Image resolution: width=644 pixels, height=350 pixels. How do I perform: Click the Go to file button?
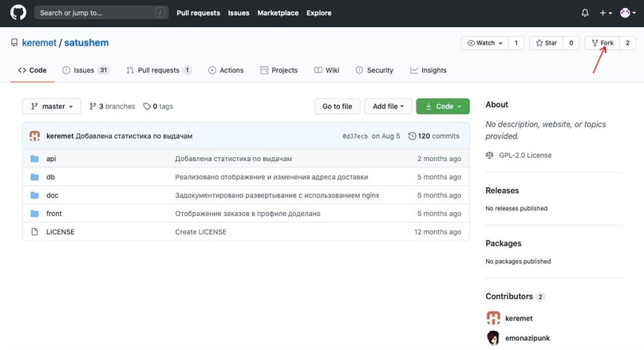tap(338, 106)
